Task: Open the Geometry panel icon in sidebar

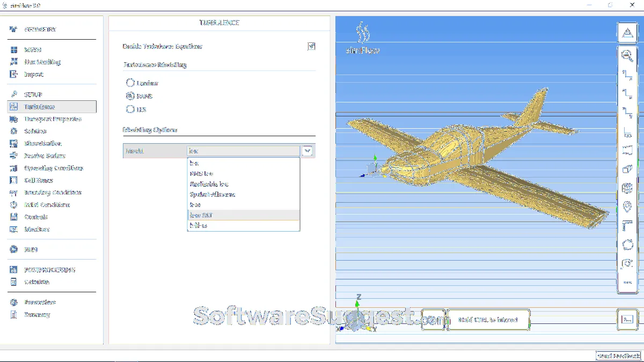Action: pyautogui.click(x=14, y=29)
